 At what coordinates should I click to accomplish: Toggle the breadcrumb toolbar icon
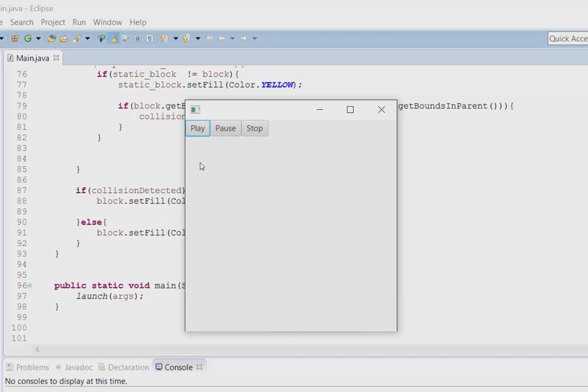click(101, 38)
